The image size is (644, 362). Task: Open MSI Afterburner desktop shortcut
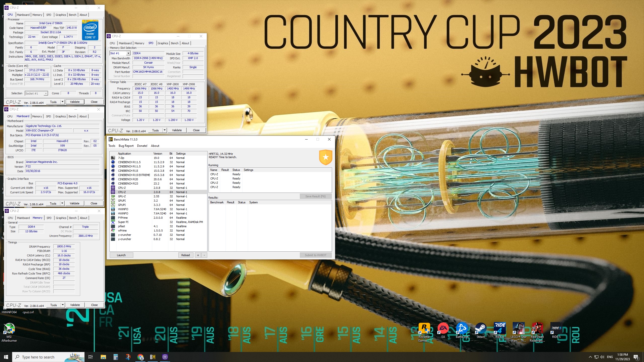point(9,332)
